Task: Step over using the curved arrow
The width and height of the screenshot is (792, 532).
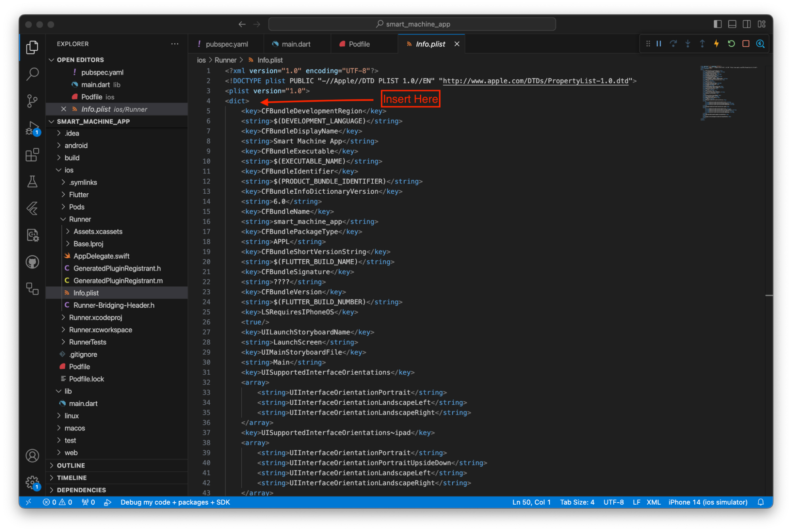Action: point(673,44)
